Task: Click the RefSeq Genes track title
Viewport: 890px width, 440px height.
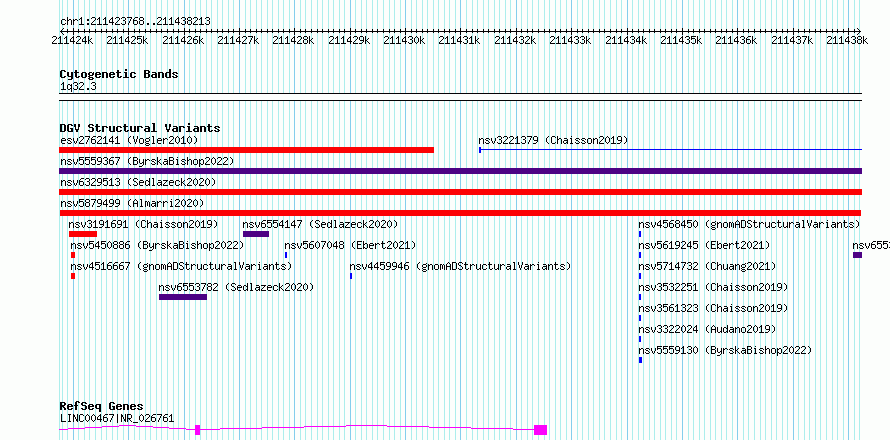Action: (102, 407)
